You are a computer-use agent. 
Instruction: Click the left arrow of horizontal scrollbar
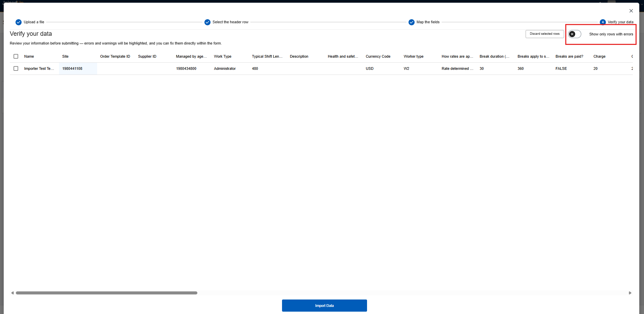12,293
